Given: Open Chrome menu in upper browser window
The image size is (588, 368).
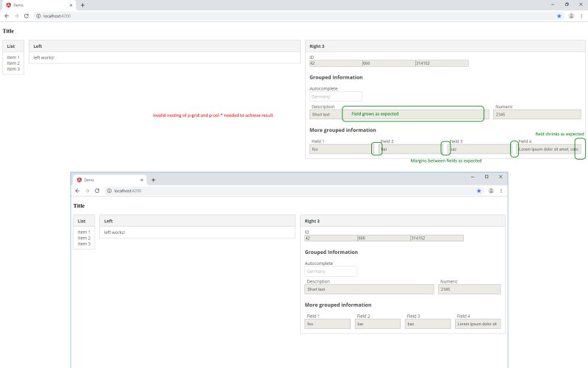Looking at the screenshot, I should click(x=581, y=15).
